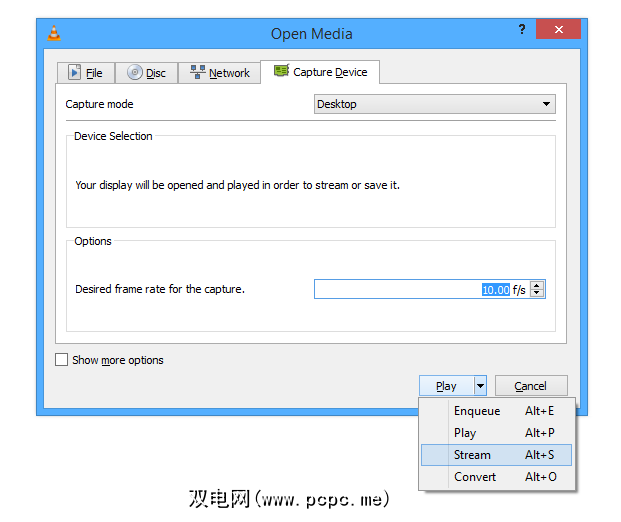Image resolution: width=621 pixels, height=522 pixels.
Task: Click the Capture mode label
Action: [x=99, y=104]
